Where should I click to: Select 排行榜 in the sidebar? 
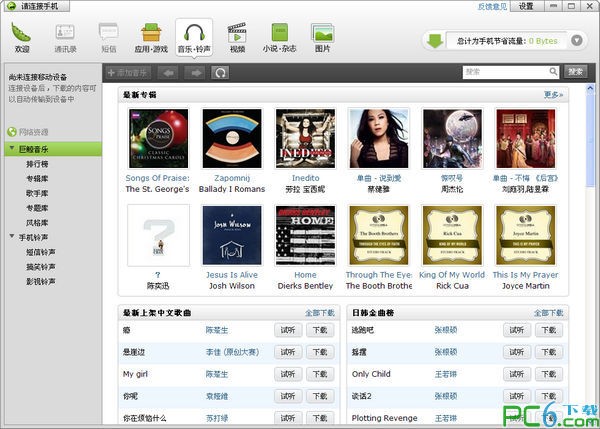37,164
